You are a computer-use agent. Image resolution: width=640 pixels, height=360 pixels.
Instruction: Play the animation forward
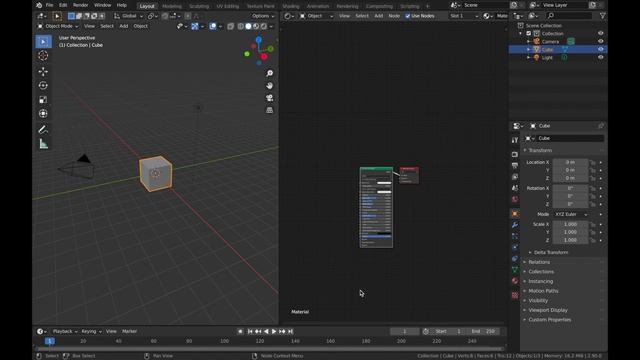pyautogui.click(x=274, y=331)
